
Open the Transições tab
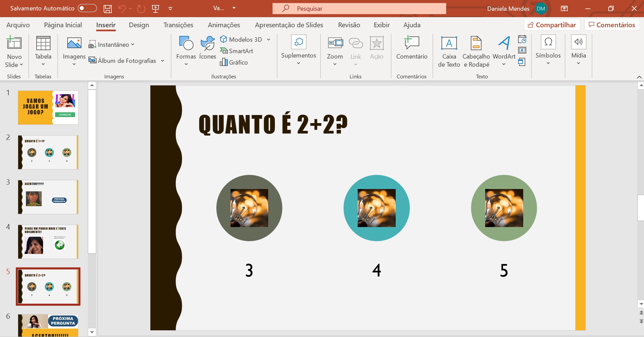178,25
